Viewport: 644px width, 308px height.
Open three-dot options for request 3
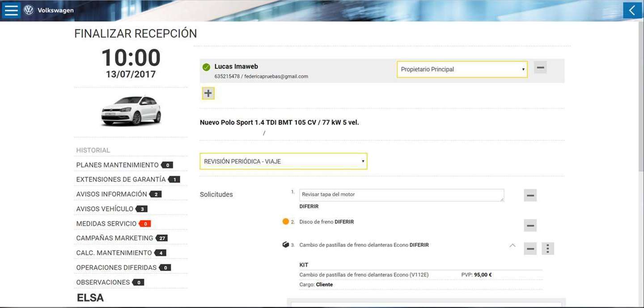click(548, 249)
